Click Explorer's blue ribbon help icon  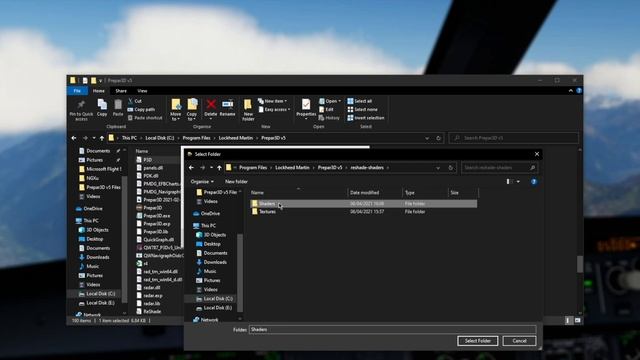[x=579, y=91]
